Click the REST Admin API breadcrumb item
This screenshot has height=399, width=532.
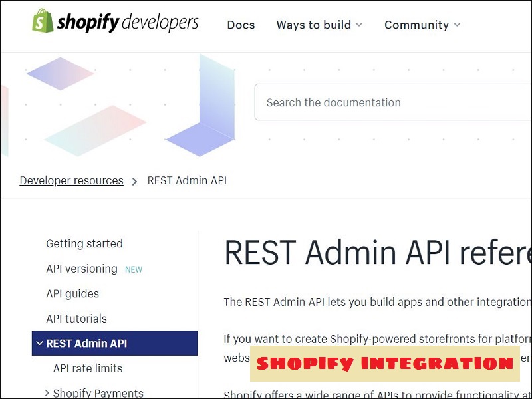(x=187, y=180)
